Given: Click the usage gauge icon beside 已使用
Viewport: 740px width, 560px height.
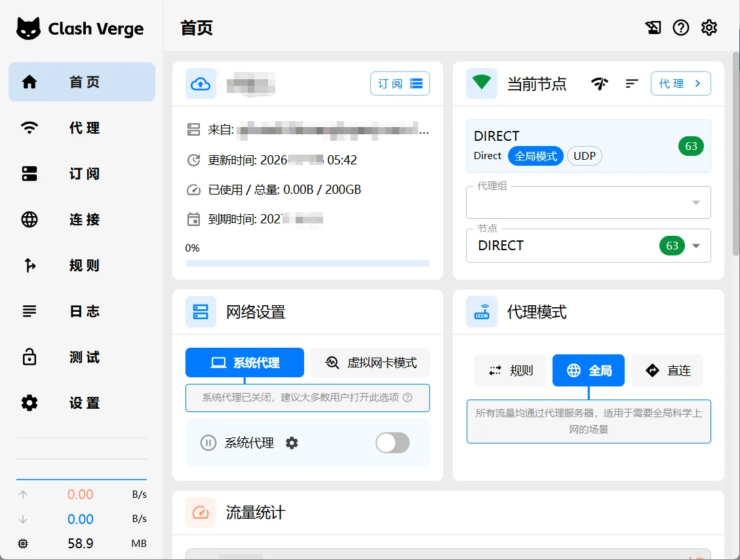Looking at the screenshot, I should coord(193,190).
